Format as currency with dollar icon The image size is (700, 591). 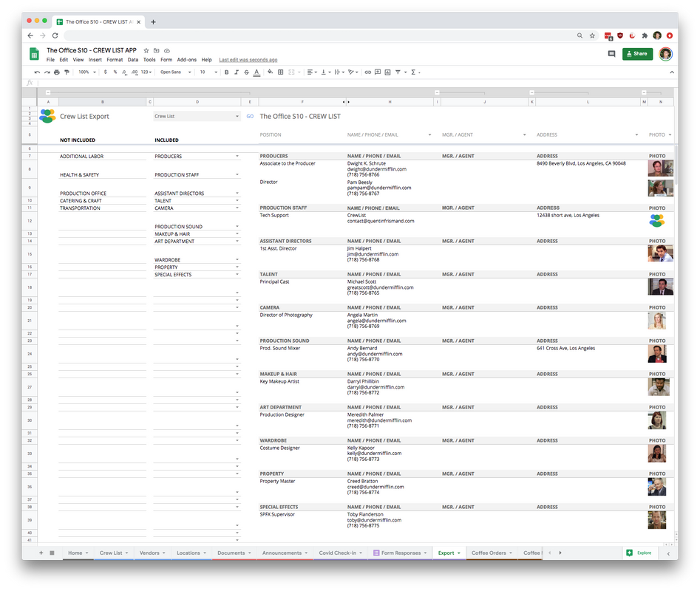(x=106, y=72)
